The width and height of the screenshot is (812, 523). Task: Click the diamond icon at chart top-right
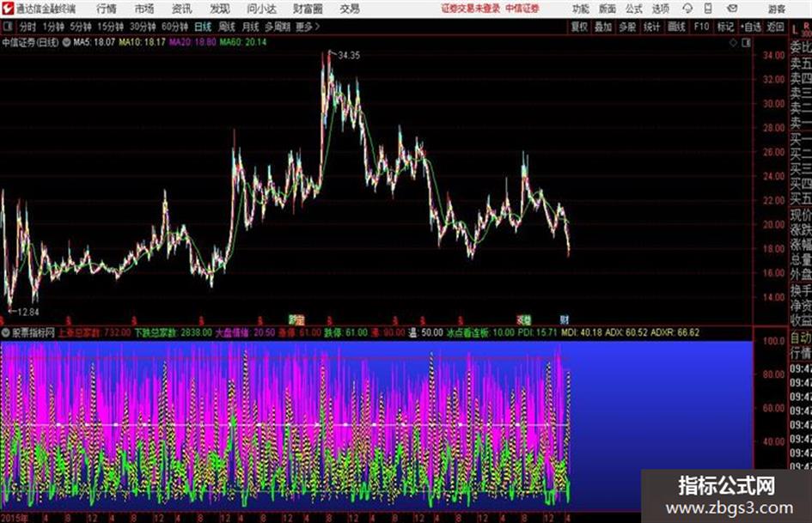point(733,43)
